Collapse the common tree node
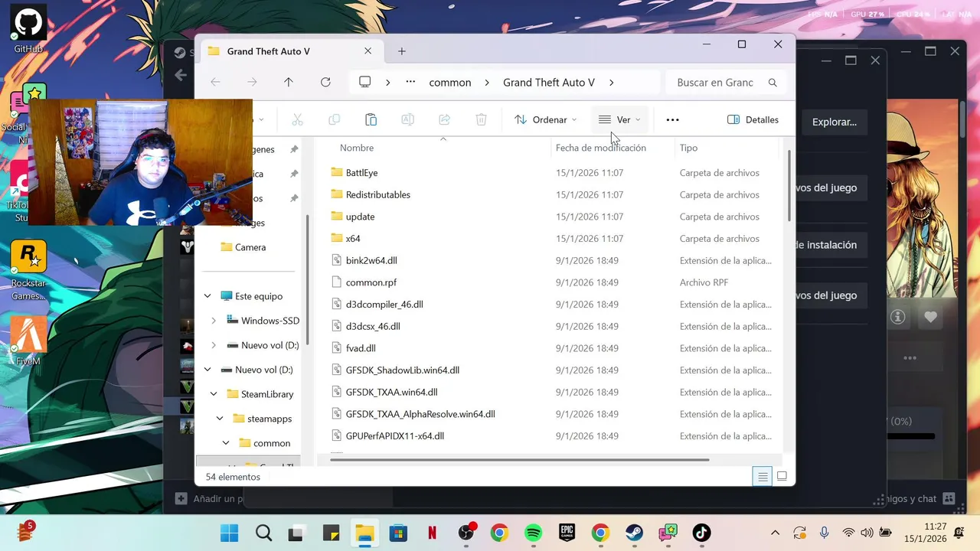Screen dimensions: 980x551 coord(226,443)
